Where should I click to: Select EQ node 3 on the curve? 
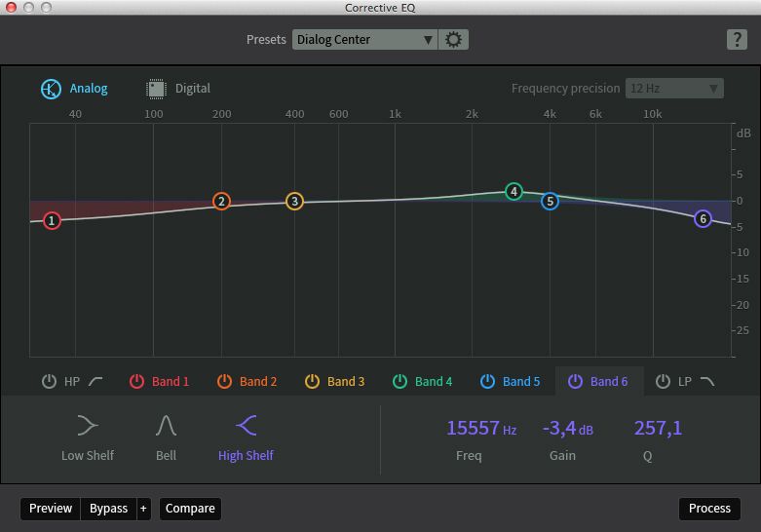[x=294, y=201]
